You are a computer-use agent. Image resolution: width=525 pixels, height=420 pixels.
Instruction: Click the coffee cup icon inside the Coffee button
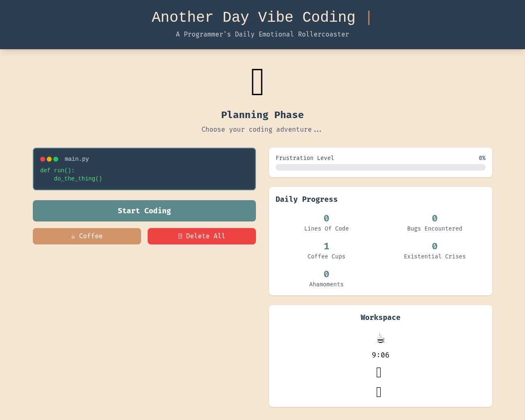coord(73,236)
